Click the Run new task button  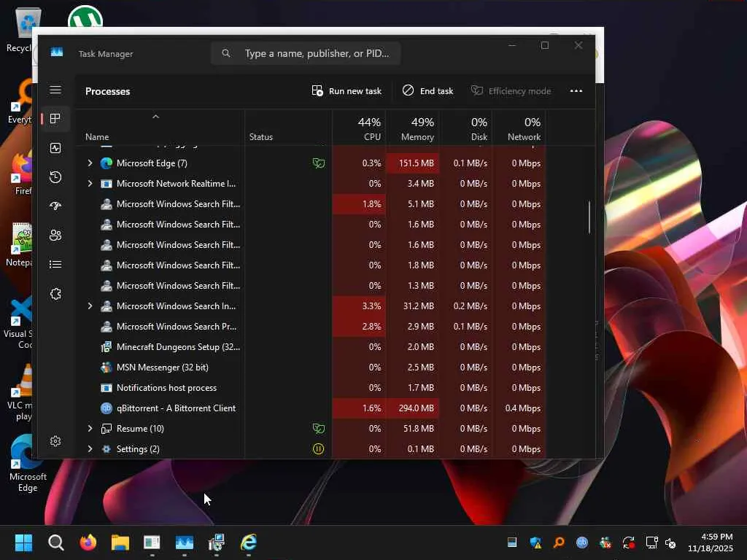coord(347,91)
